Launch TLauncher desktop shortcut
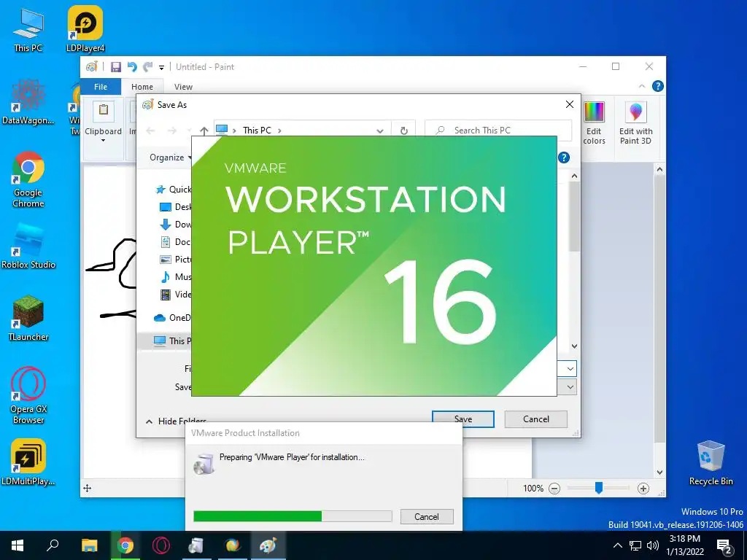The image size is (747, 560). tap(28, 318)
